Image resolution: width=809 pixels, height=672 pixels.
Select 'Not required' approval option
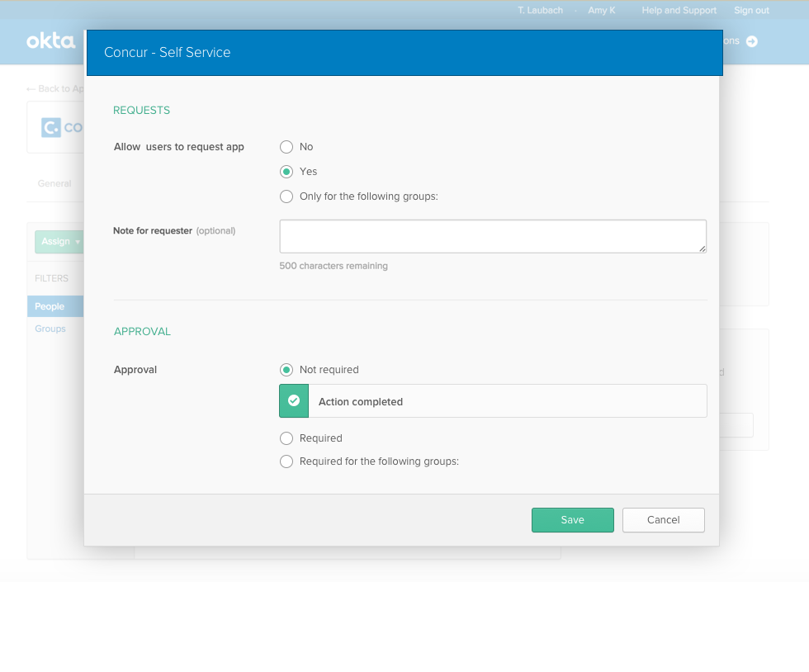pos(286,370)
